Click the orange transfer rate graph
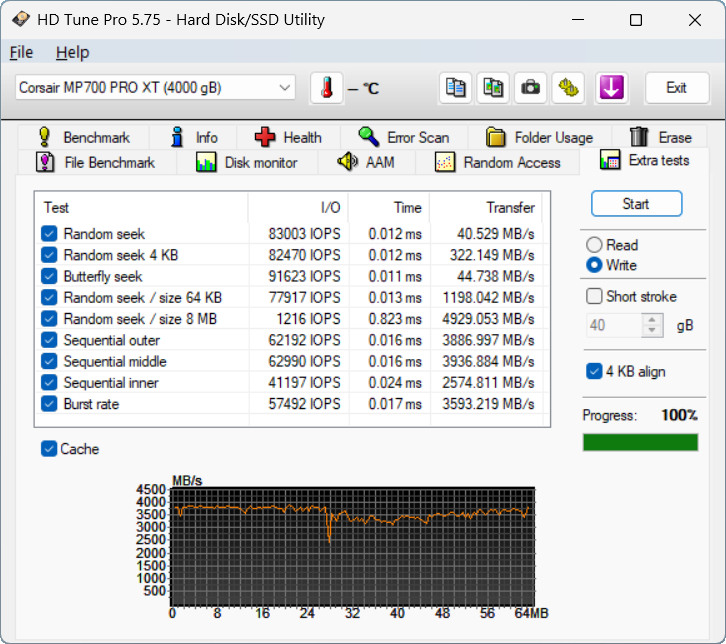The height and width of the screenshot is (644, 726). coord(352,547)
